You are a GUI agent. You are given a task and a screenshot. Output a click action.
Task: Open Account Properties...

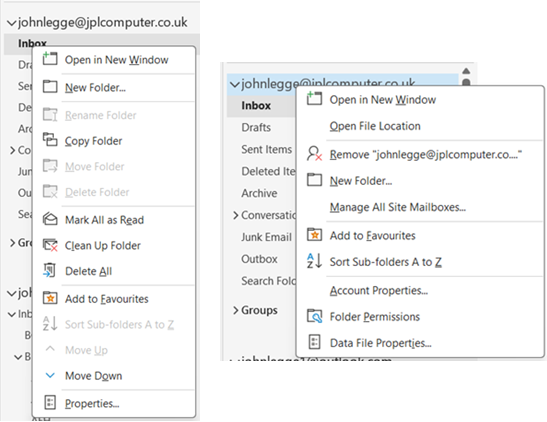tap(420, 290)
